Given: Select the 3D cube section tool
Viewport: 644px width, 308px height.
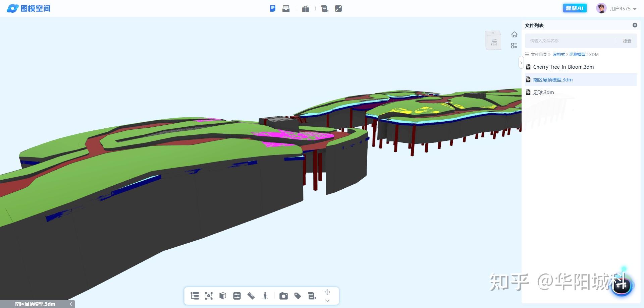Looking at the screenshot, I should (x=223, y=296).
